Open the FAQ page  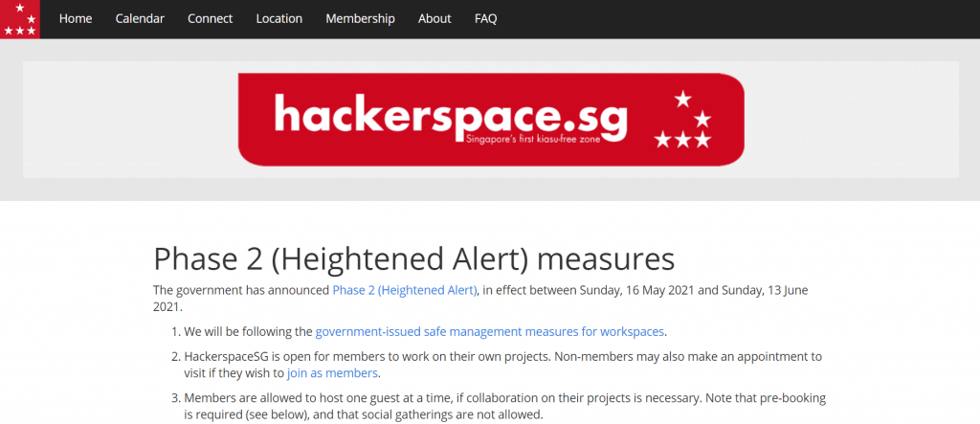click(485, 19)
